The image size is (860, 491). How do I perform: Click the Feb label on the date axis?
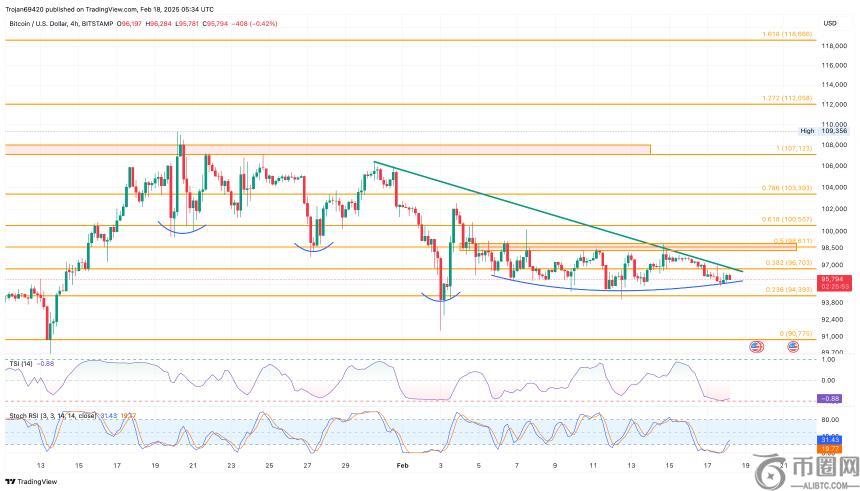pos(403,466)
